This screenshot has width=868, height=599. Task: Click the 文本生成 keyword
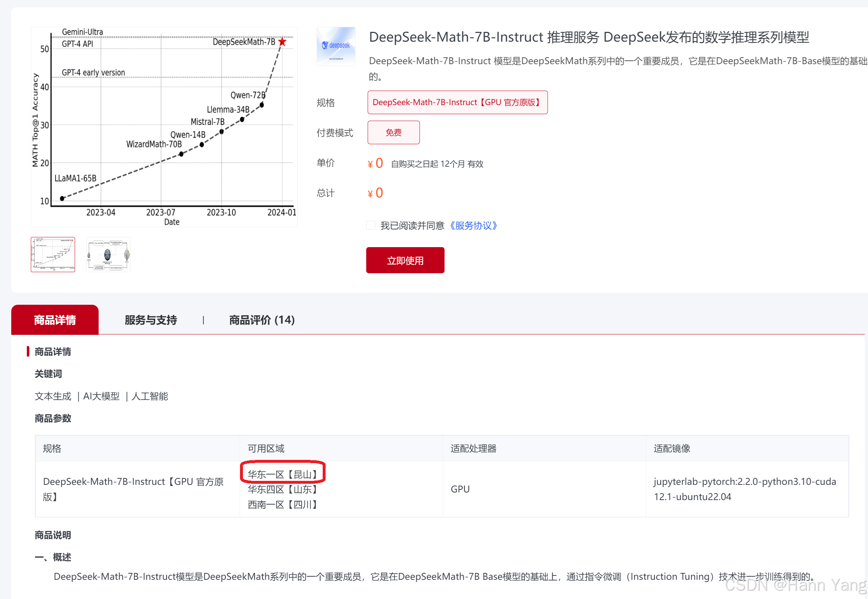pyautogui.click(x=53, y=396)
